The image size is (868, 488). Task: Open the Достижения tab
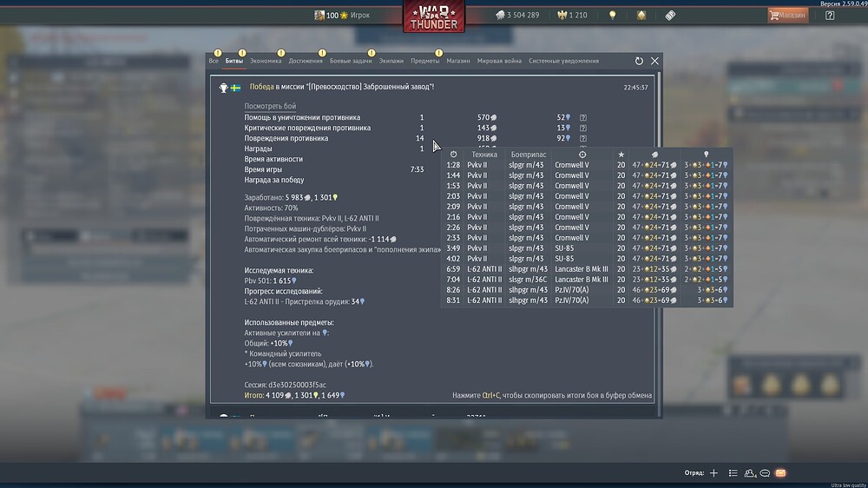(x=305, y=61)
